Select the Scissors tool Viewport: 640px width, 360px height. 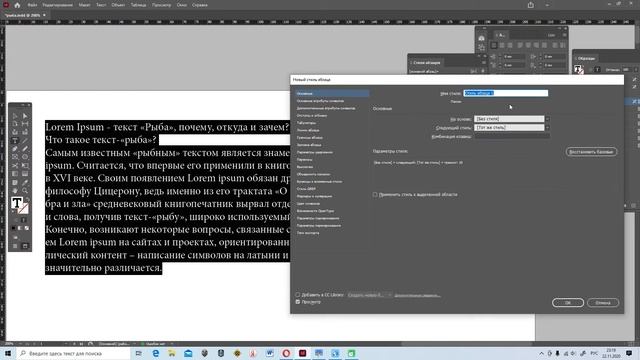click(15, 166)
